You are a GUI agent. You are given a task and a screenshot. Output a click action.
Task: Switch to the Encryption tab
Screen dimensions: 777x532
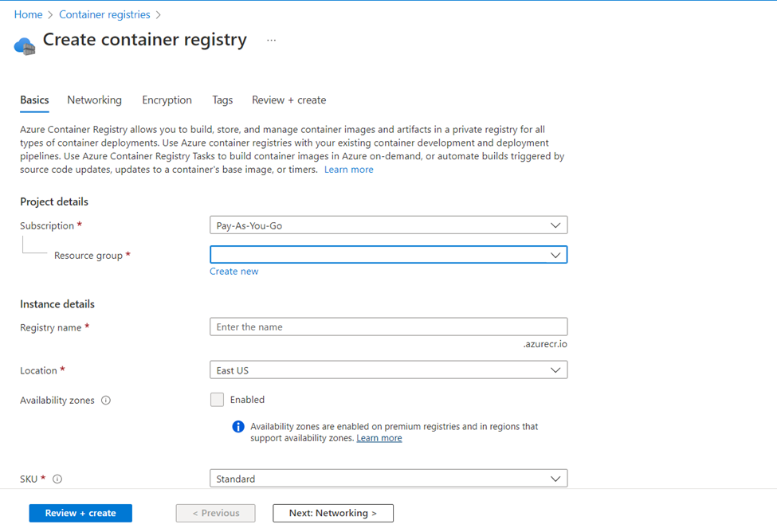(x=167, y=100)
